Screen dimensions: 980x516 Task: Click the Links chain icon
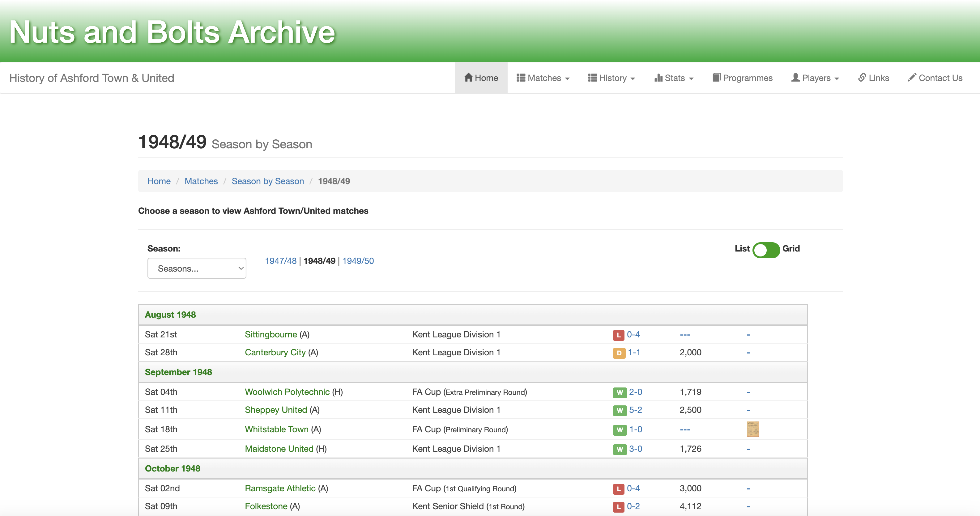[x=862, y=78]
